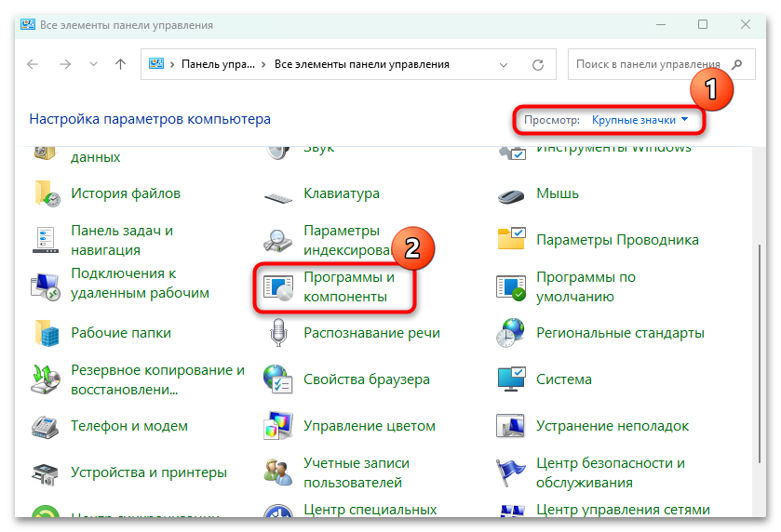Open Управление цветом link

370,426
